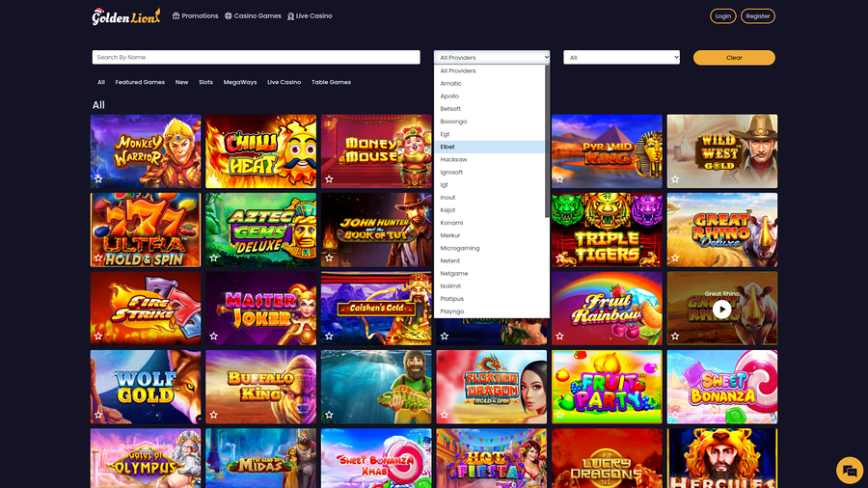Star the Buffalo King game

pos(214,415)
